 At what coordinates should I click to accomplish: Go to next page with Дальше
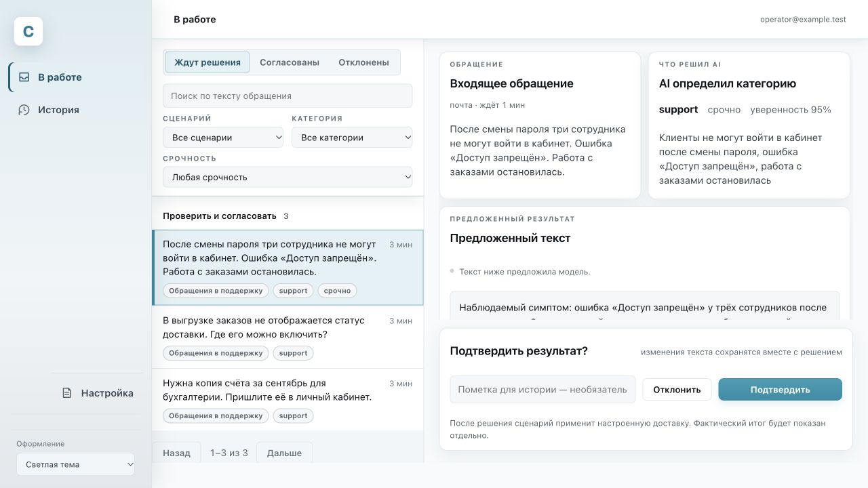tap(284, 453)
